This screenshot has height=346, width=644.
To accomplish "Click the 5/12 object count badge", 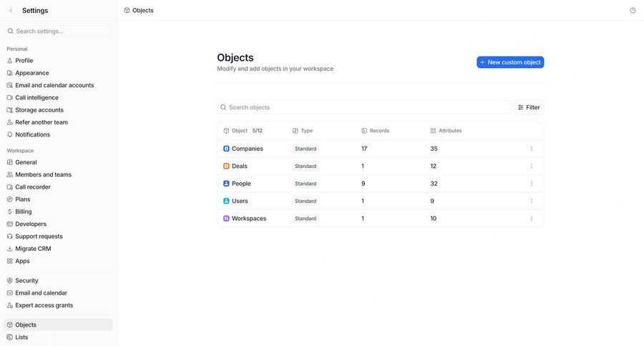I will point(258,131).
